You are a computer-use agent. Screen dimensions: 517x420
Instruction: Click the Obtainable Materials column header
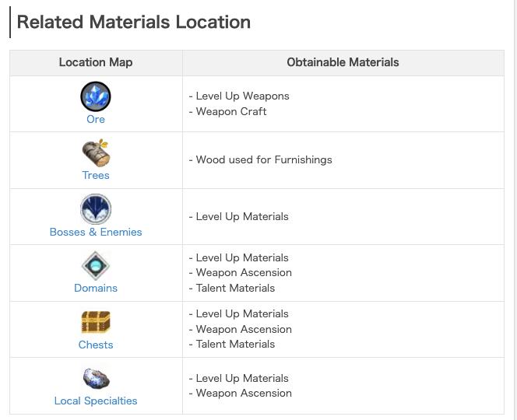point(343,62)
